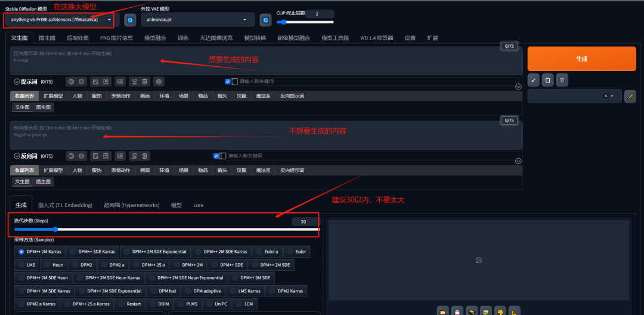Click trash icon in 反向词 toolbar
Image resolution: width=644 pixels, height=315 pixels.
coord(144,156)
